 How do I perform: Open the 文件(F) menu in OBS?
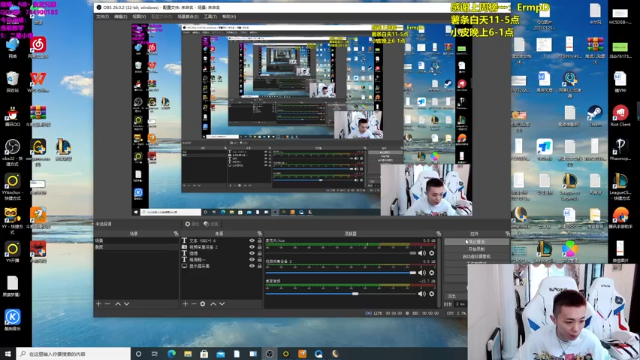[x=102, y=17]
